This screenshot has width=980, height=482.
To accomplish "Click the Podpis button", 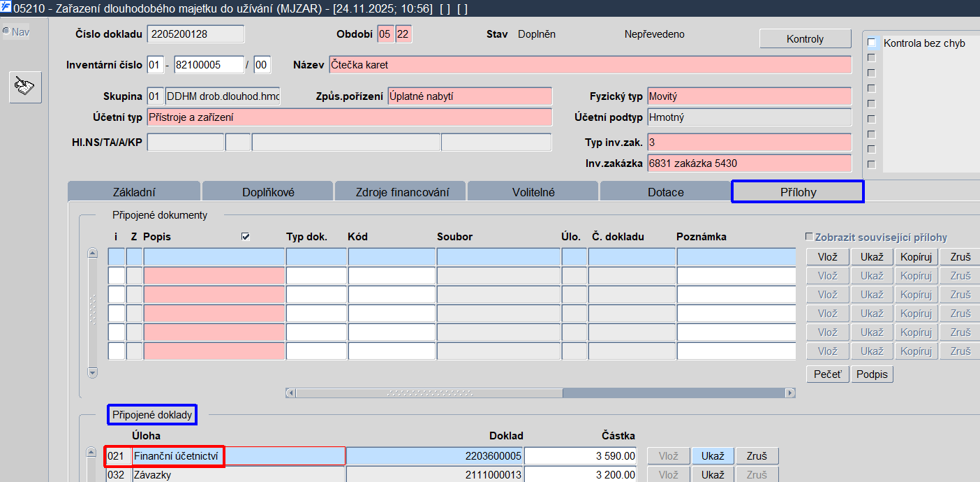I will click(873, 374).
